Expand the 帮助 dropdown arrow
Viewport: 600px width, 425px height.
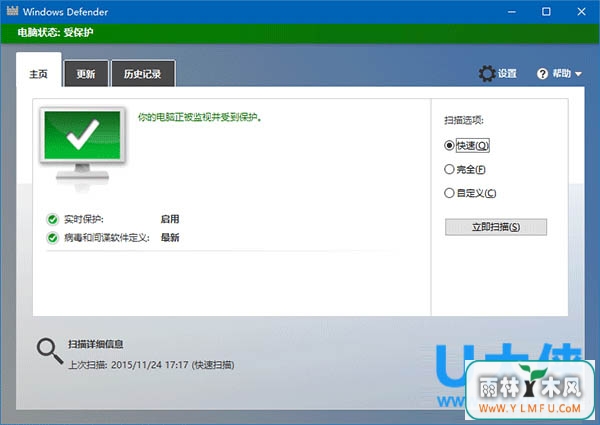[x=578, y=74]
